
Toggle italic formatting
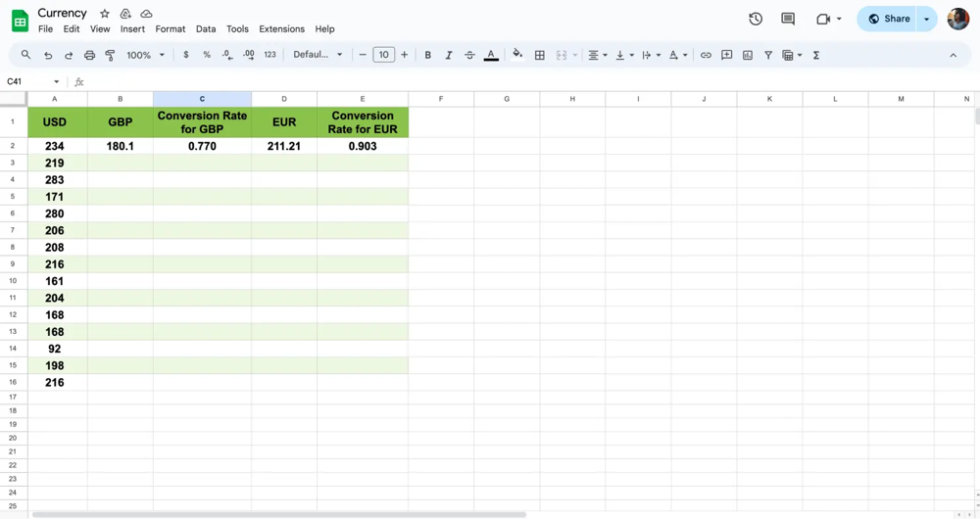click(x=449, y=56)
